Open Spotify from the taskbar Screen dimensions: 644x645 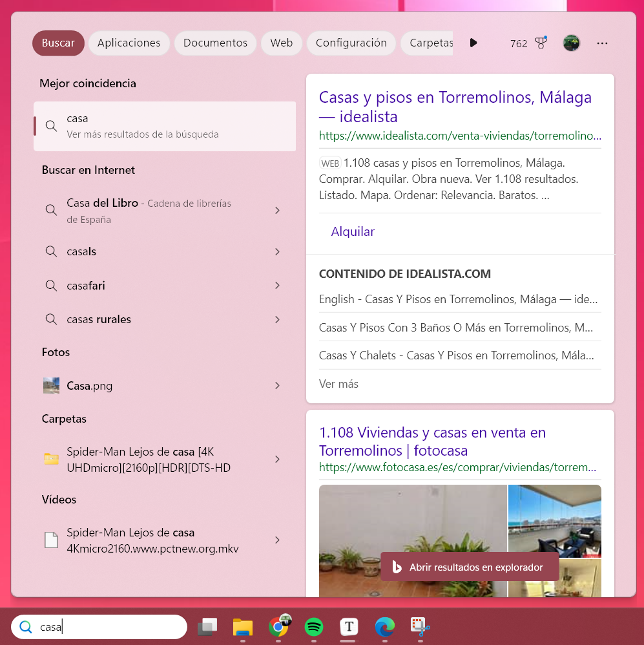tap(314, 626)
